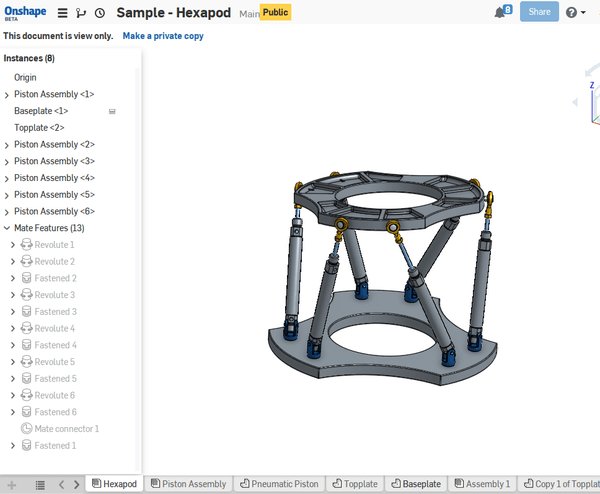Screen dimensions: 600x494
Task: Expand Piston Assembly <3>
Action: (x=7, y=162)
